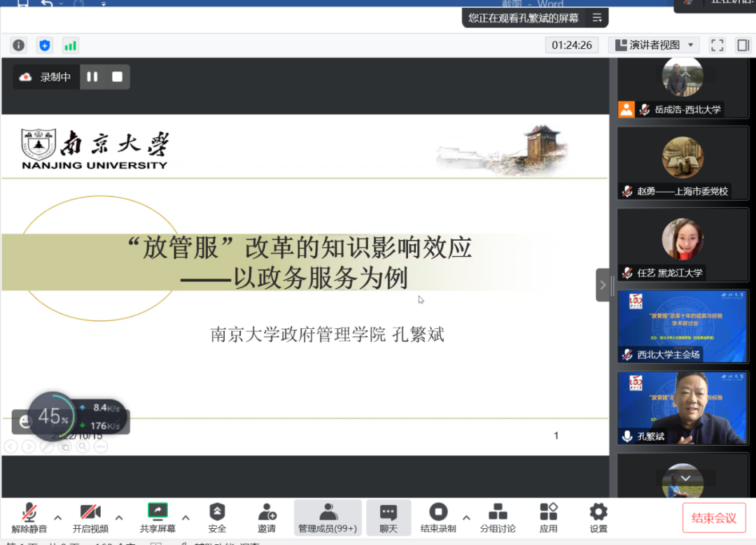
Task: Enter full screen mode
Action: click(x=717, y=45)
